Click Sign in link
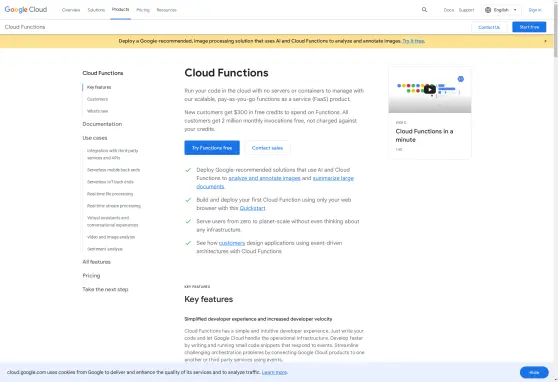558x382 pixels. click(x=535, y=10)
